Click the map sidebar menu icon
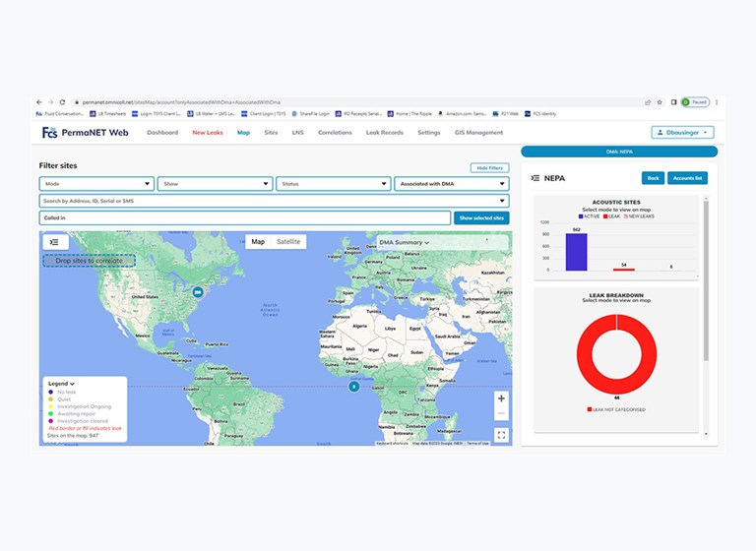The height and width of the screenshot is (551, 756). click(54, 242)
